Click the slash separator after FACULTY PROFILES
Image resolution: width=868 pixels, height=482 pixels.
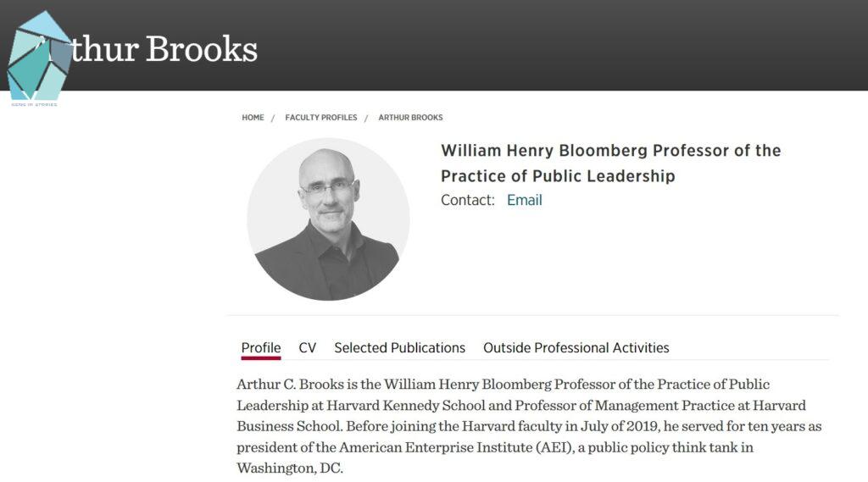tap(366, 118)
